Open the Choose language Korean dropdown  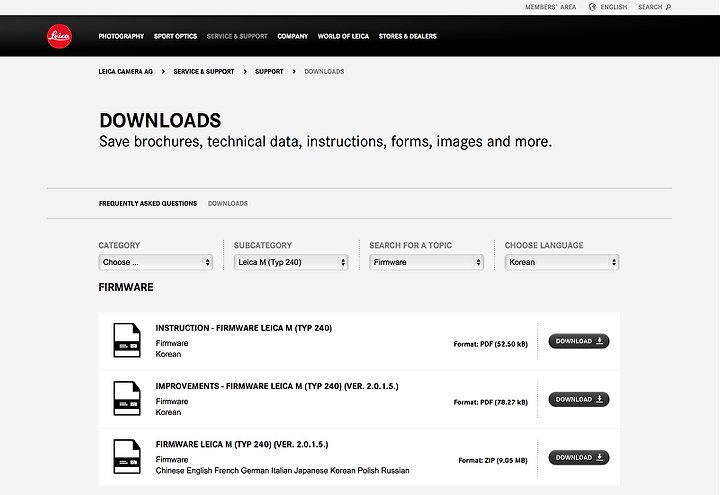tap(562, 262)
